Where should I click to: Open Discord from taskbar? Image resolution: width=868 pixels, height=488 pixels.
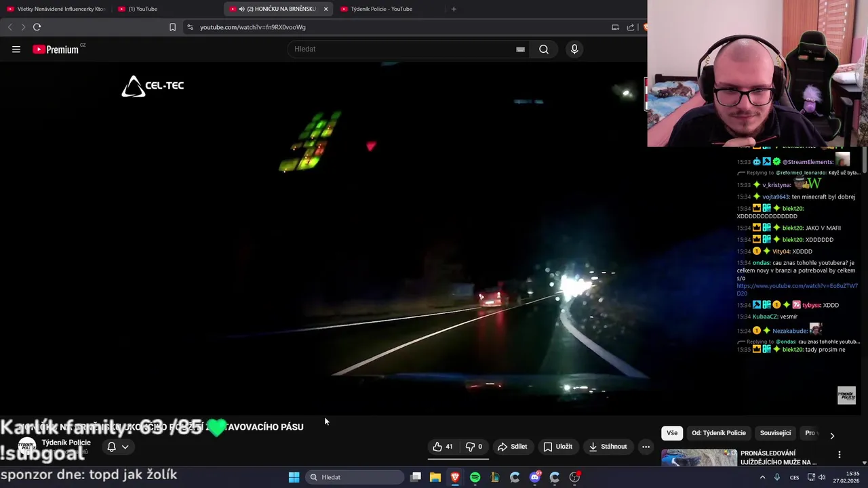click(x=535, y=477)
